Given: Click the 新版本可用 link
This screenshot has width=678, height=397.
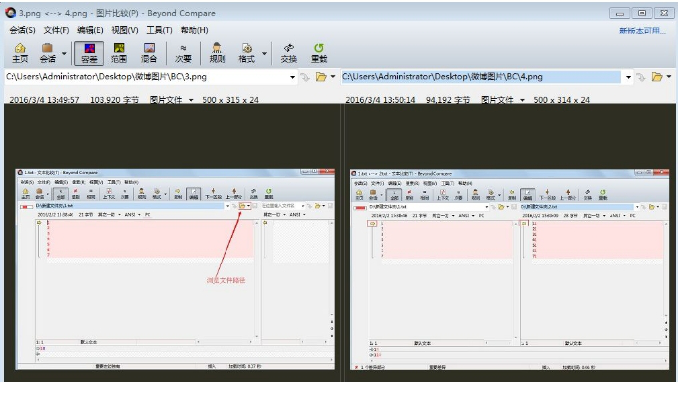Looking at the screenshot, I should (x=642, y=31).
